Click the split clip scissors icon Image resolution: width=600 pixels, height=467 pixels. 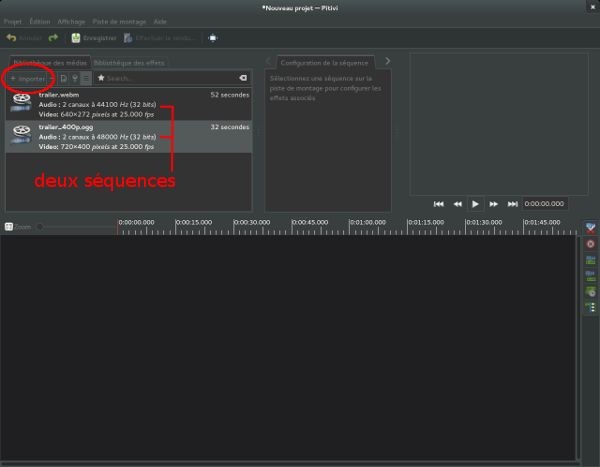pos(590,228)
